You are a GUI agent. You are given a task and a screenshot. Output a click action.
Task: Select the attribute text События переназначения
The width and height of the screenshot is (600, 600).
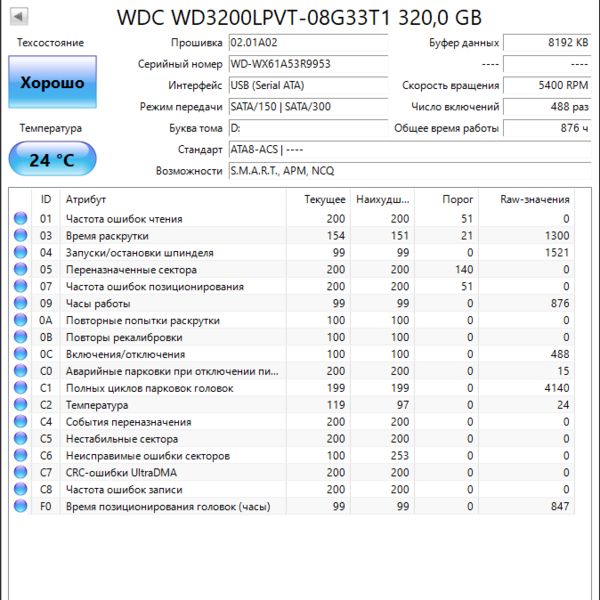(x=129, y=422)
